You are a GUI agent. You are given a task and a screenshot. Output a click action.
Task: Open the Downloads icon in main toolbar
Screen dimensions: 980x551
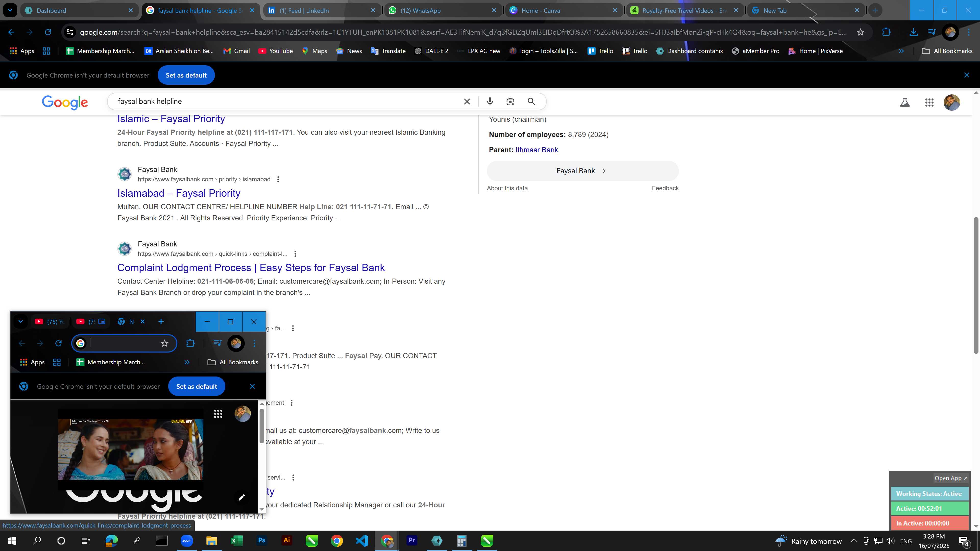pyautogui.click(x=913, y=32)
